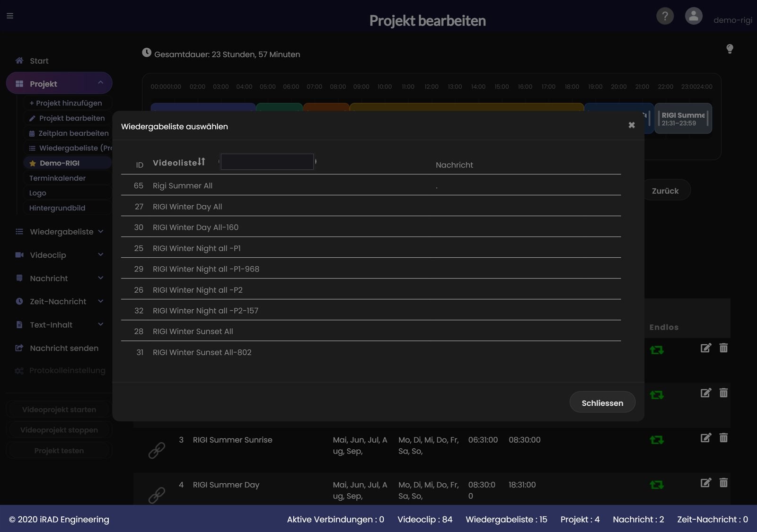Choose the RIGI Winter Day All-160 playlist
This screenshot has width=757, height=532.
coord(371,227)
